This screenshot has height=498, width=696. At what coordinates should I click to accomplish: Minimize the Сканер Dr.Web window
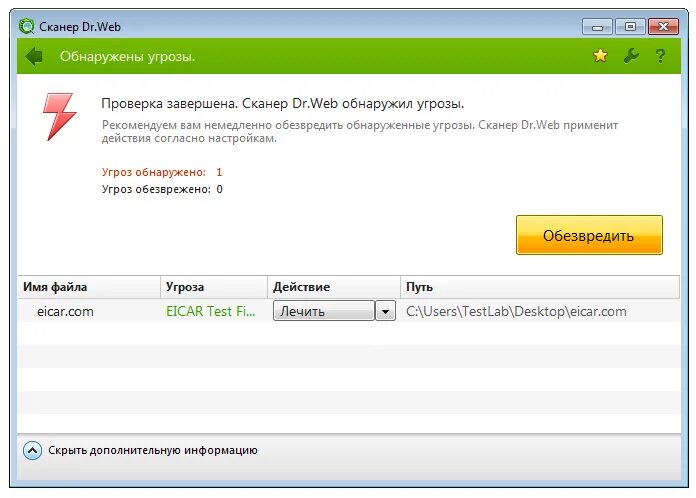click(x=597, y=27)
